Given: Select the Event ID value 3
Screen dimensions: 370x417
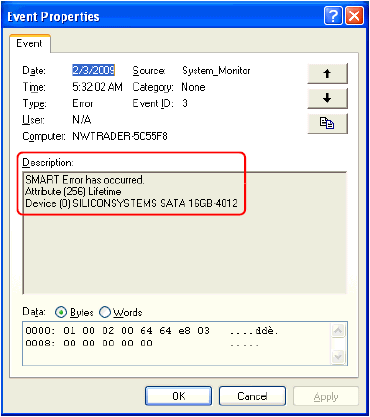Looking at the screenshot, I should coord(185,103).
